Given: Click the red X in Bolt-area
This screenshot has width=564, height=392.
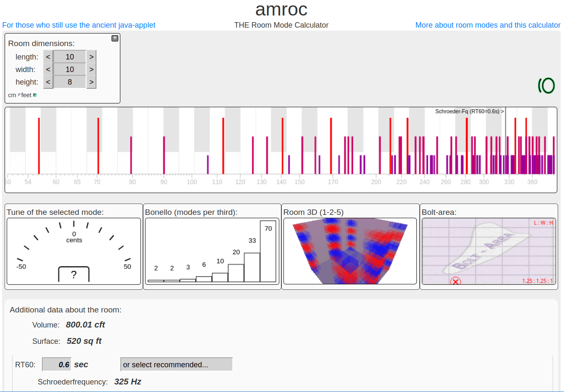Looking at the screenshot, I should pos(455,281).
